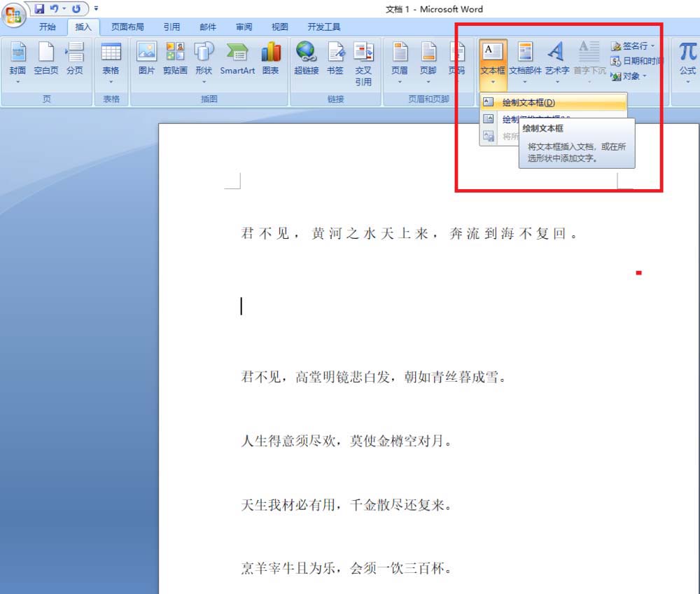Image resolution: width=700 pixels, height=594 pixels.
Task: Expand the equation (公式) dropdown arrow
Action: [687, 82]
